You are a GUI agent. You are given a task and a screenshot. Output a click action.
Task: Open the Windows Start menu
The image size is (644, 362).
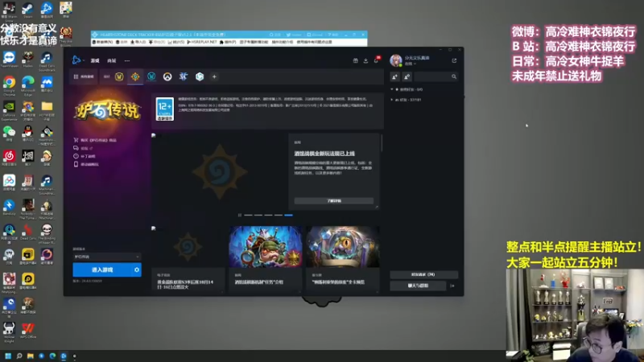(8, 356)
